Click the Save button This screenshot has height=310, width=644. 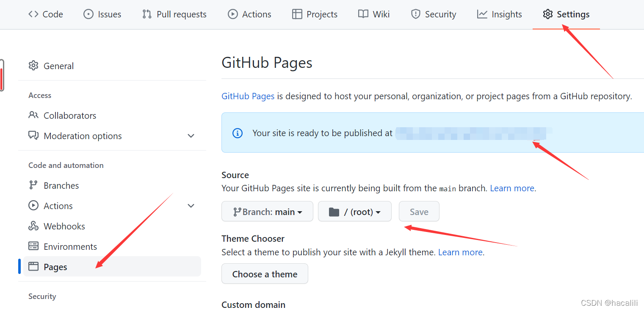pyautogui.click(x=419, y=211)
